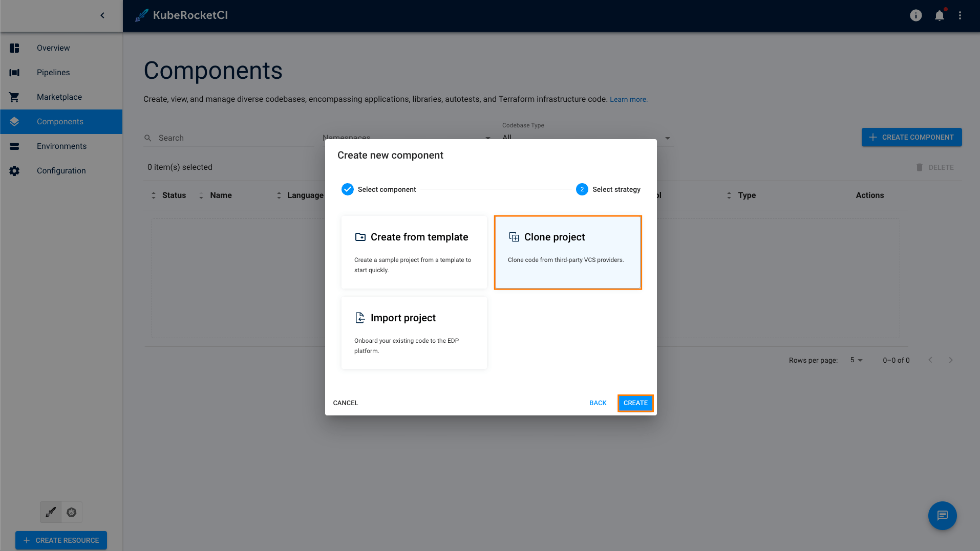Select the Clone project strategy card

(x=567, y=252)
